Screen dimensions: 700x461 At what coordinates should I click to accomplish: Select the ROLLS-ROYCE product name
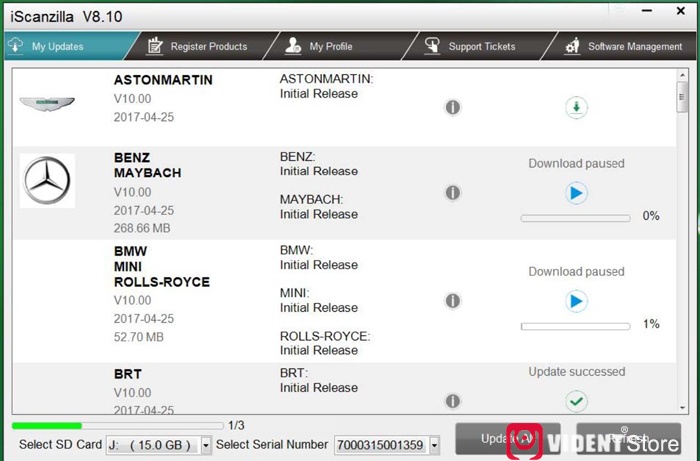[162, 282]
